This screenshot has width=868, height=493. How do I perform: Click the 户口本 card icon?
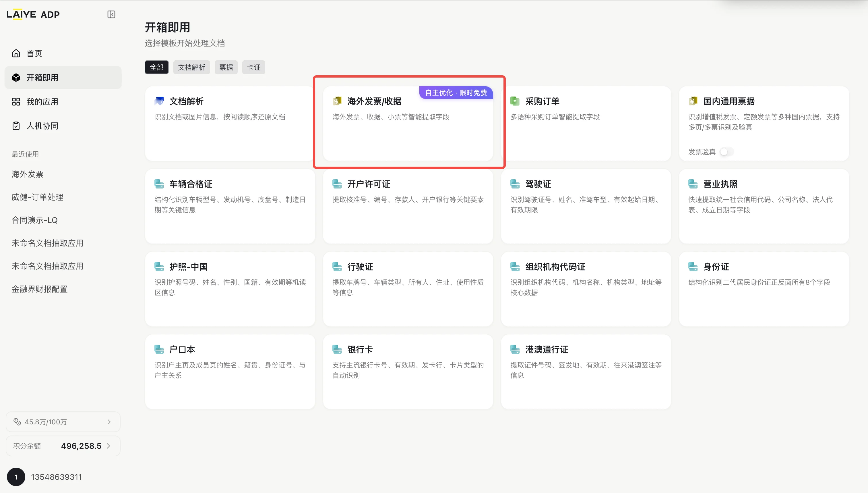pyautogui.click(x=159, y=349)
